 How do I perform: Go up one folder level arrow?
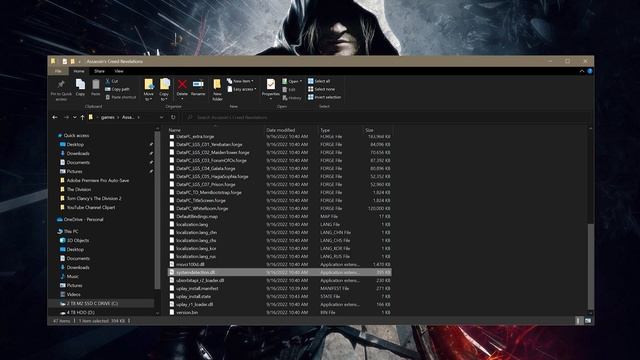point(82,117)
